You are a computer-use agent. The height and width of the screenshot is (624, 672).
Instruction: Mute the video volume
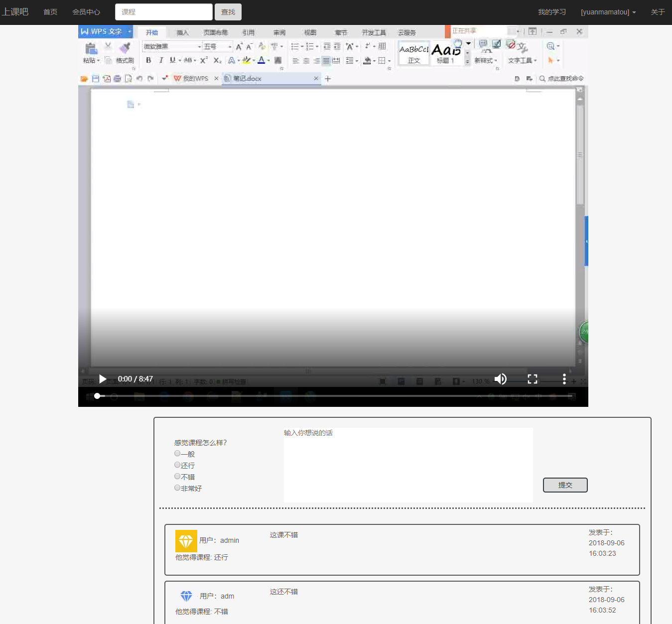[x=500, y=379]
